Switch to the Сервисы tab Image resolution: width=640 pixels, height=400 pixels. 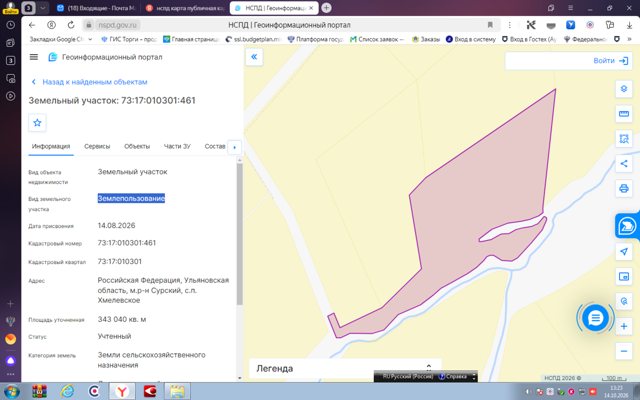(97, 146)
